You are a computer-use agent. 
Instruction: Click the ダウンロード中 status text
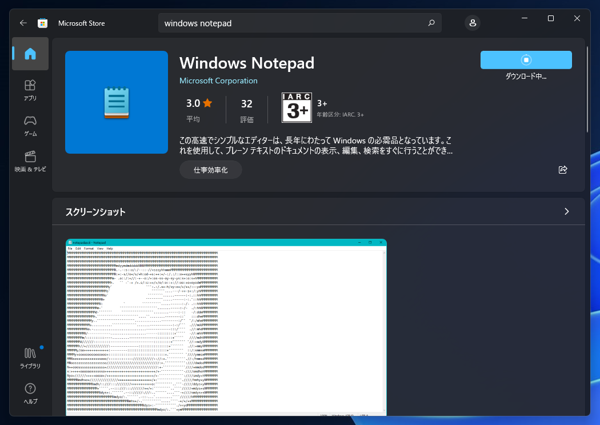(526, 77)
